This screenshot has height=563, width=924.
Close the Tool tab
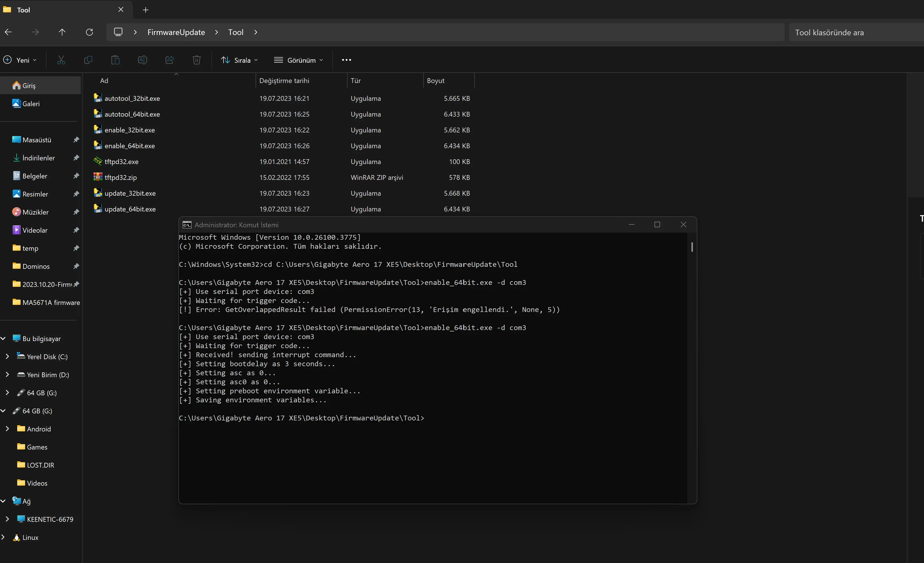pyautogui.click(x=121, y=10)
